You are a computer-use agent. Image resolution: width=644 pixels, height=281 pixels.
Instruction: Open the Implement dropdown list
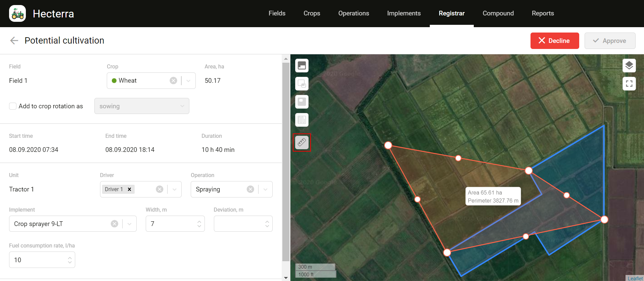[x=129, y=224]
